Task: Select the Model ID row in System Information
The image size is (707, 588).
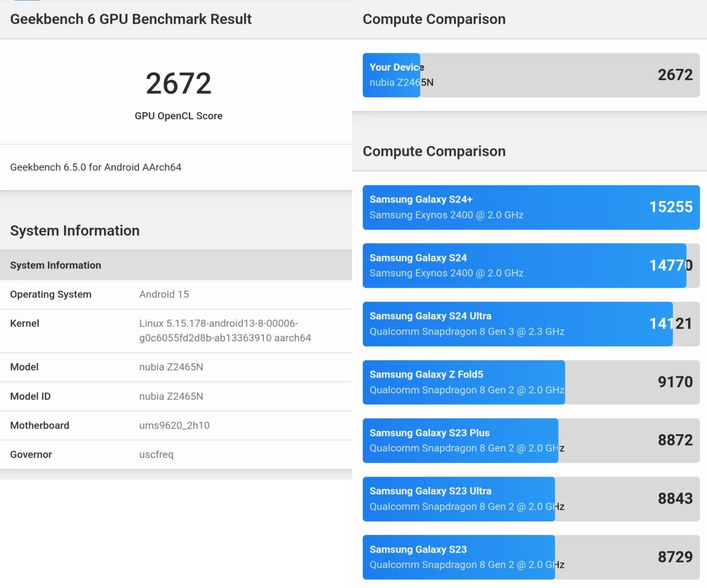Action: pos(171,396)
